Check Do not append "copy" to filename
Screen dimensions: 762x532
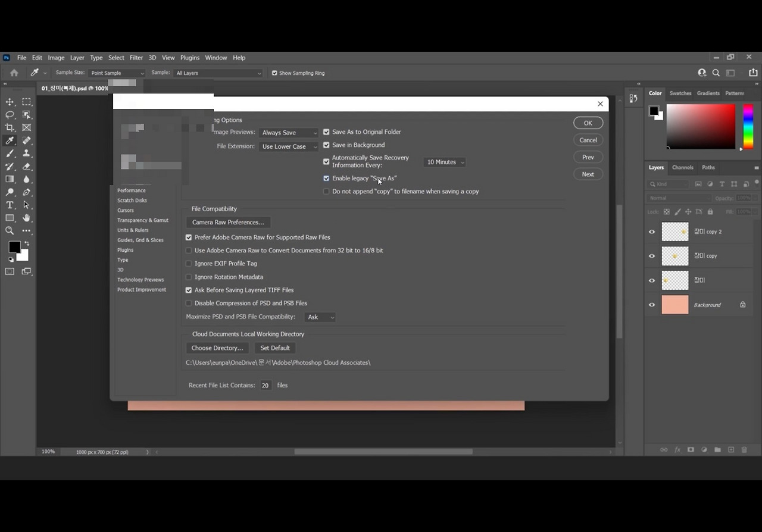(326, 192)
